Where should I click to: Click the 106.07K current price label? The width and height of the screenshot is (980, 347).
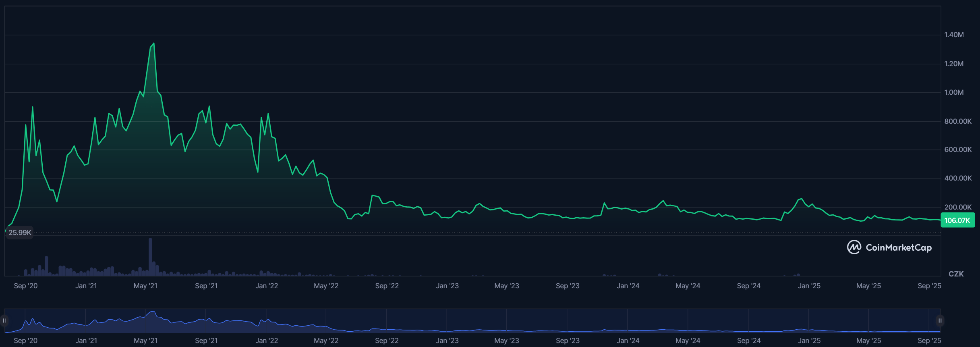pyautogui.click(x=957, y=220)
